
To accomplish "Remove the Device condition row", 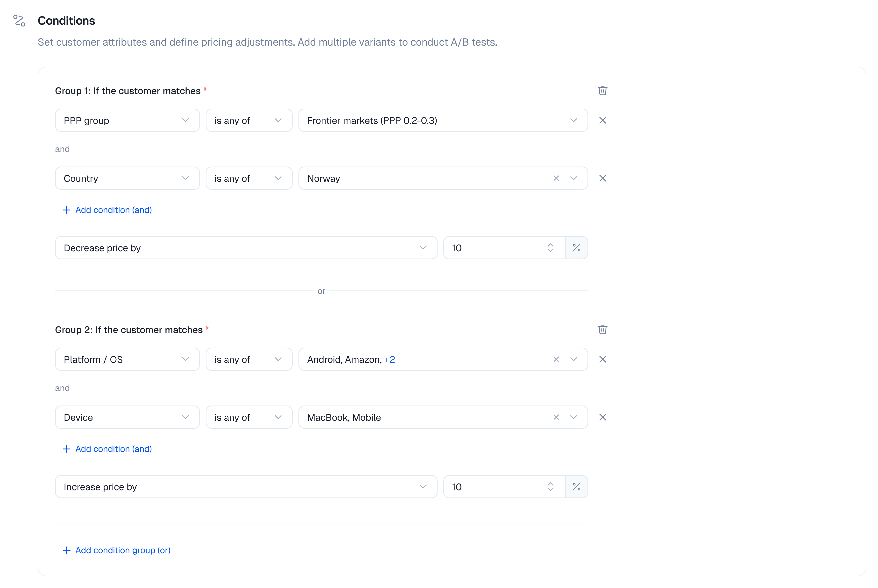I will coord(602,417).
